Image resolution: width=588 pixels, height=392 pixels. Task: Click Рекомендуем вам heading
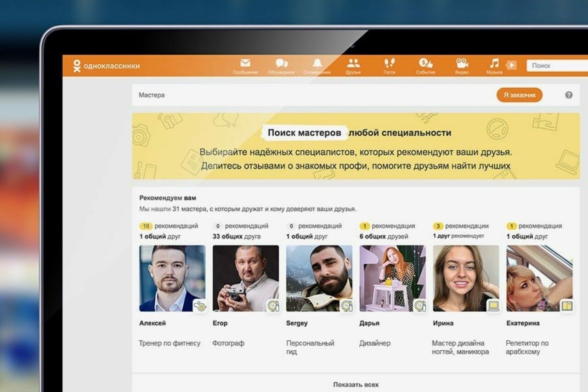168,198
